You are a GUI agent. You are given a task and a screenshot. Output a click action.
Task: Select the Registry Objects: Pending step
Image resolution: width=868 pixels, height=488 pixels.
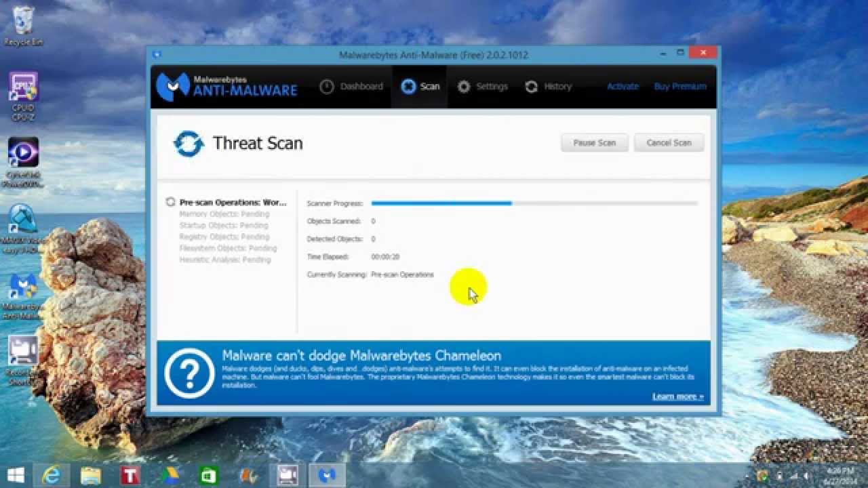(x=224, y=237)
